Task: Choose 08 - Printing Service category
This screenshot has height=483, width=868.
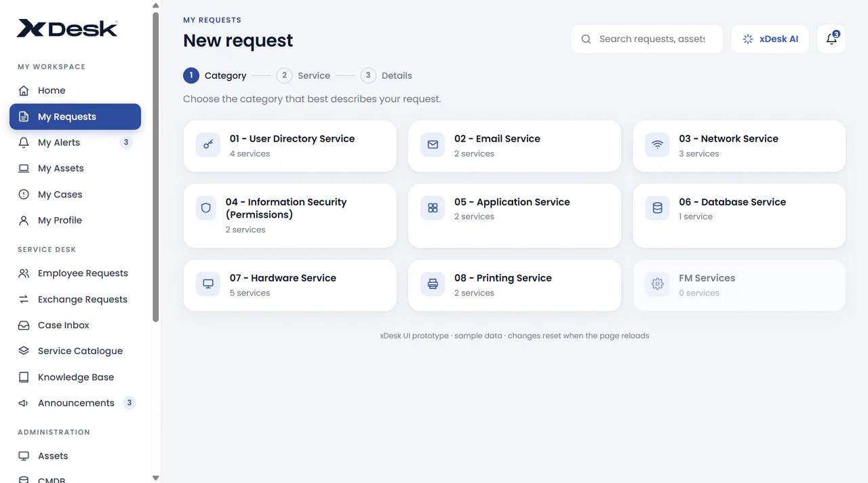Action: point(514,286)
